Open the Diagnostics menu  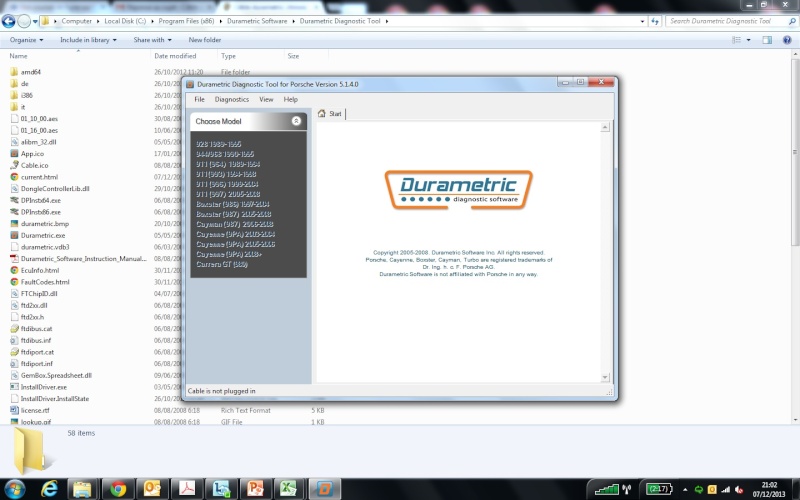[232, 99]
